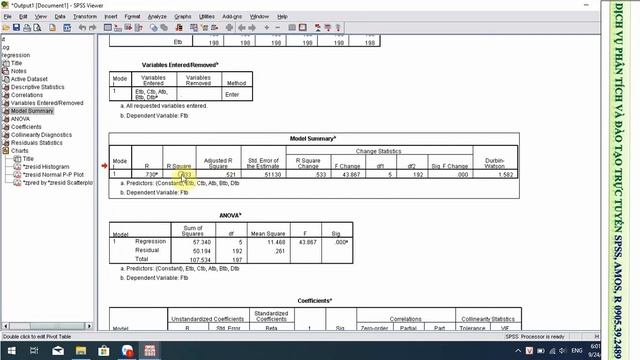Open the Analyze menu
640x360 pixels.
click(x=157, y=17)
